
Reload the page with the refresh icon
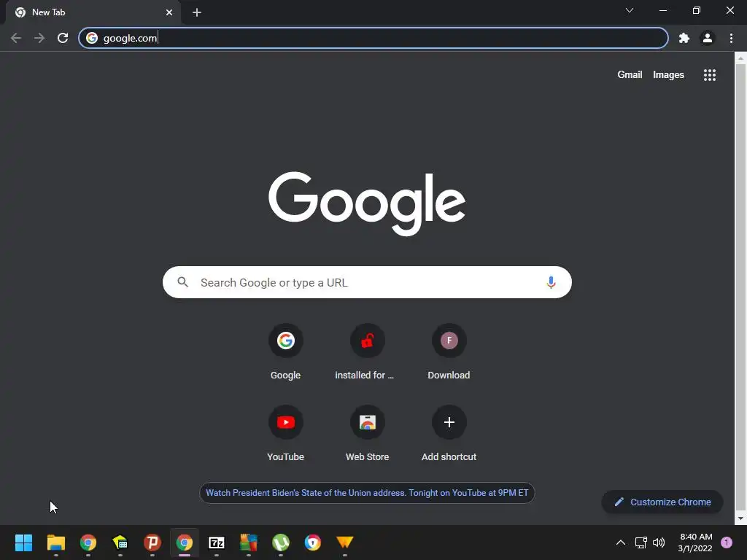tap(63, 38)
